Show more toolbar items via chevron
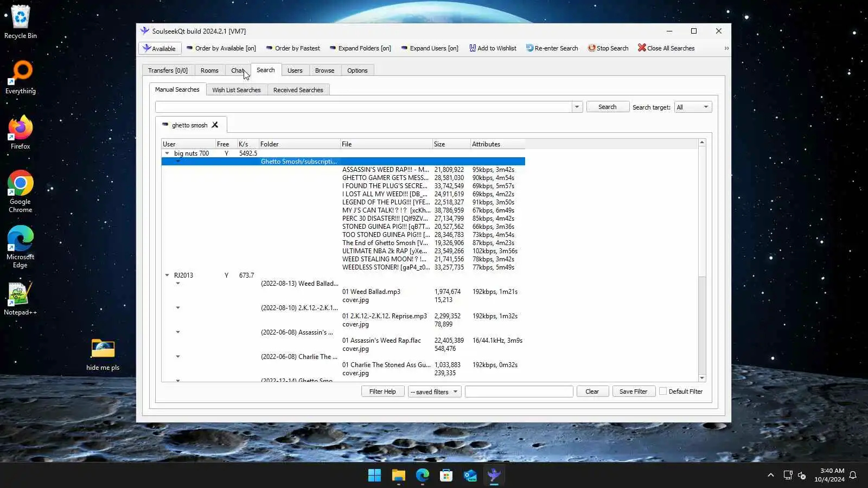This screenshot has width=868, height=488. pos(726,48)
